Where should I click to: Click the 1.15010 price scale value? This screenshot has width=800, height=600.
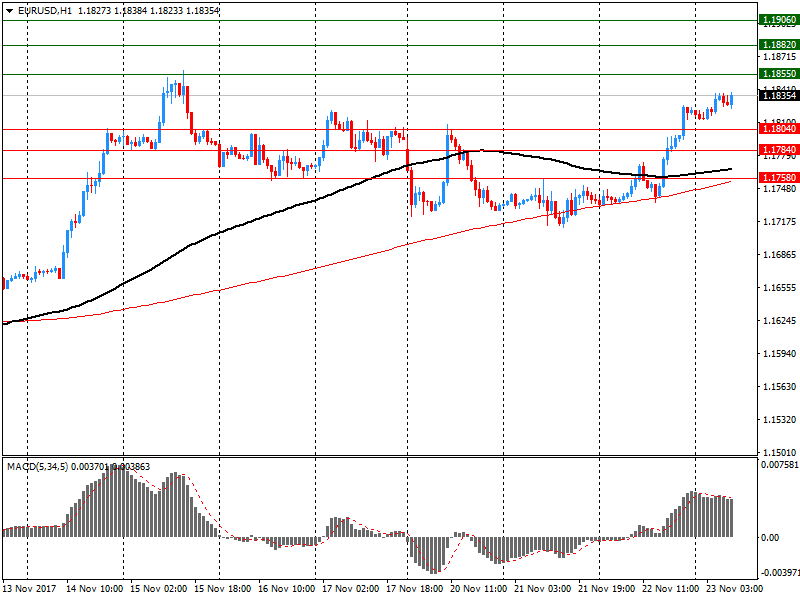pyautogui.click(x=779, y=453)
